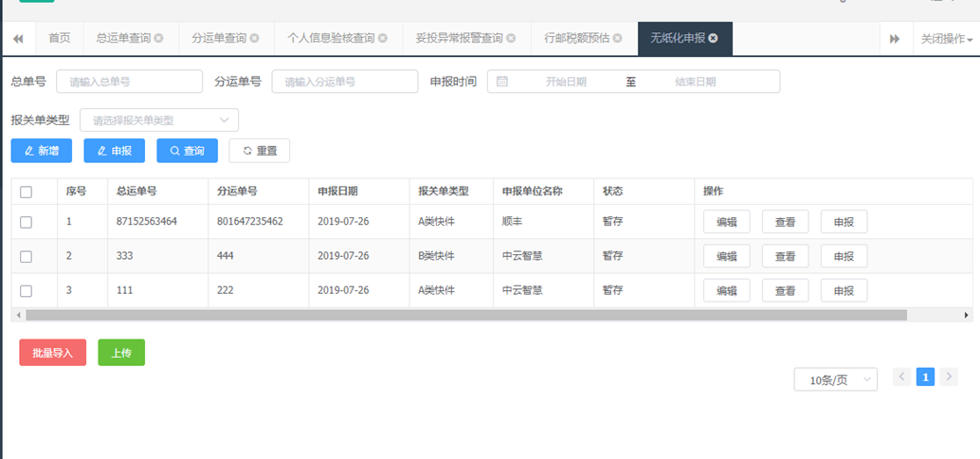Switch to the 妥投异常报警查询 tab
Image resolution: width=980 pixels, height=459 pixels.
(460, 39)
